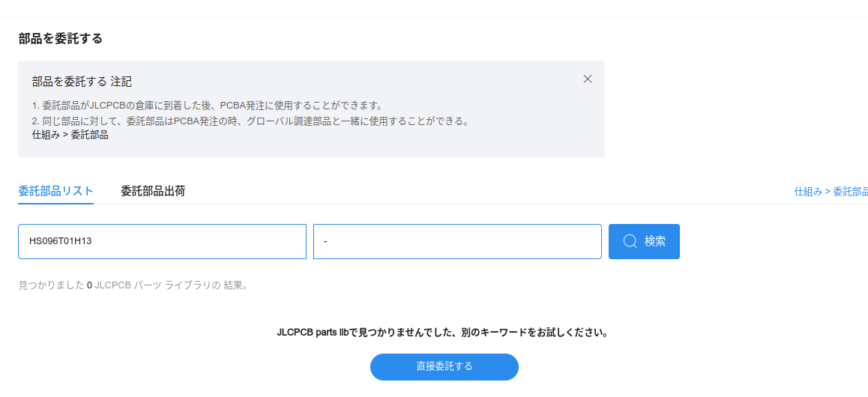The width and height of the screenshot is (868, 397).
Task: Click the first note about the JLCPCB warehouse
Action: [208, 106]
